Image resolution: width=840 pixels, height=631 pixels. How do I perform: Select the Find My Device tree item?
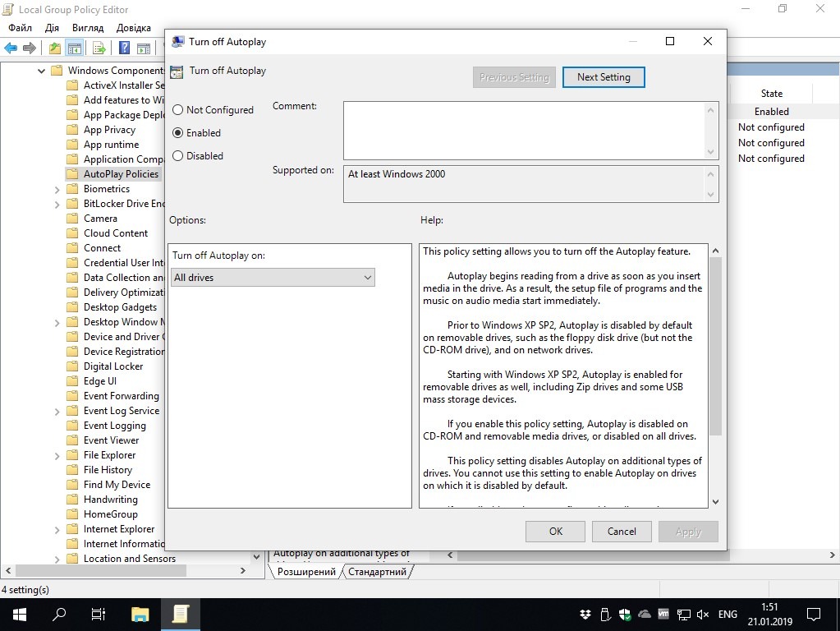point(117,486)
